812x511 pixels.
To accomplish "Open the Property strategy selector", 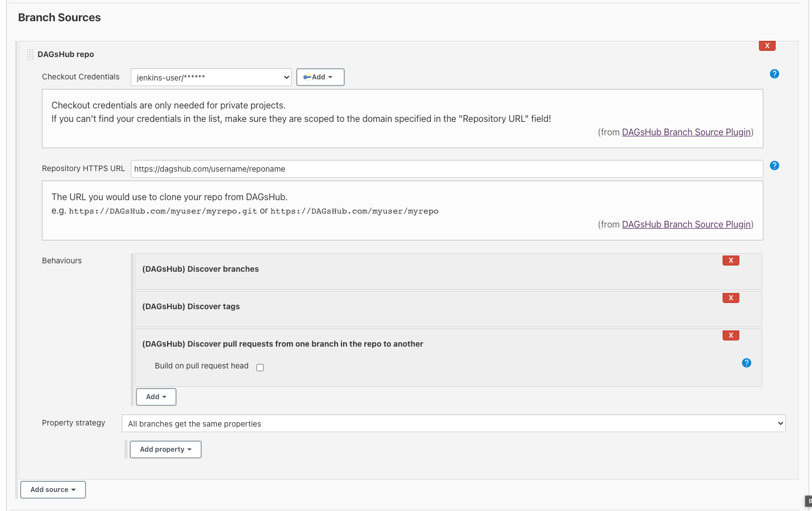I will click(453, 423).
